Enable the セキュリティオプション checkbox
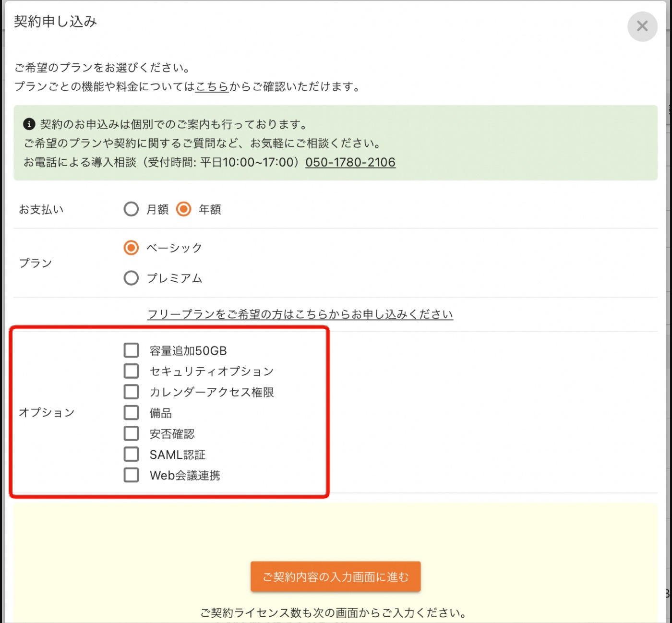This screenshot has height=623, width=672. tap(131, 371)
